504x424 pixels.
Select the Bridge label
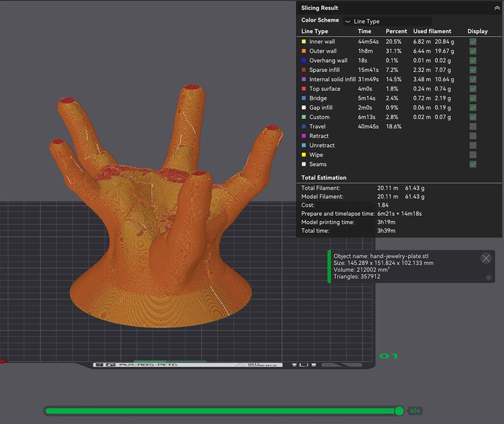coord(318,98)
